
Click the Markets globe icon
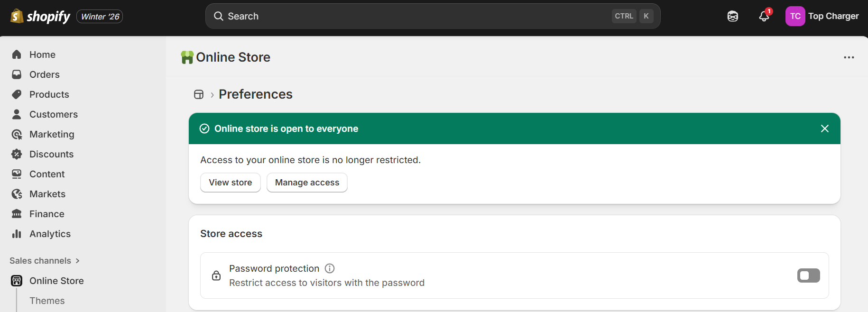click(17, 194)
